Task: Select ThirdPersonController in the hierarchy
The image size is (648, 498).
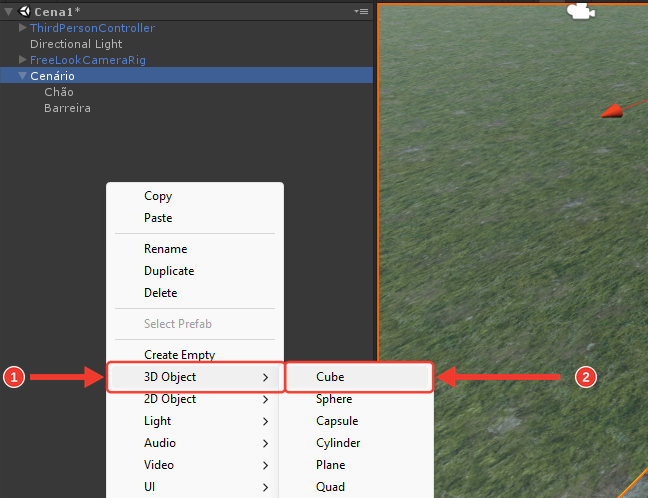Action: 93,28
